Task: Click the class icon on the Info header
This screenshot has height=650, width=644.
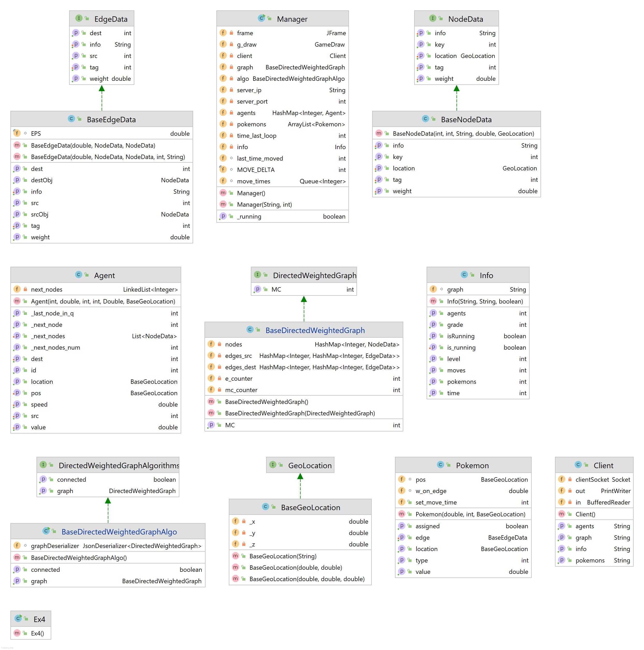Action: (x=464, y=275)
